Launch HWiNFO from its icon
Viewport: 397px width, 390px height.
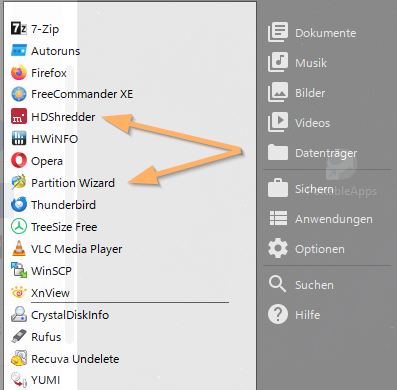19,138
